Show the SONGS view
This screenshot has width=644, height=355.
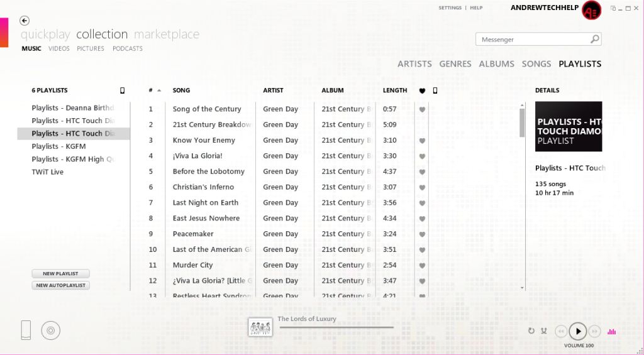(x=536, y=64)
